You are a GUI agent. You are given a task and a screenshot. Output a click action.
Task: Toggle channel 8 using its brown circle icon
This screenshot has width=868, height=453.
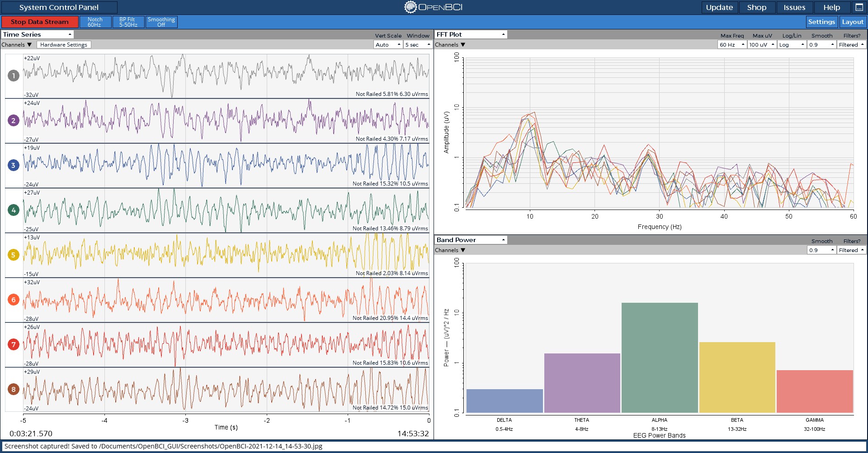point(14,389)
